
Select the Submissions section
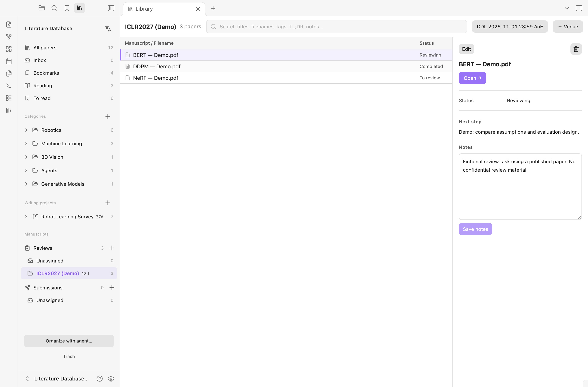[64, 288]
